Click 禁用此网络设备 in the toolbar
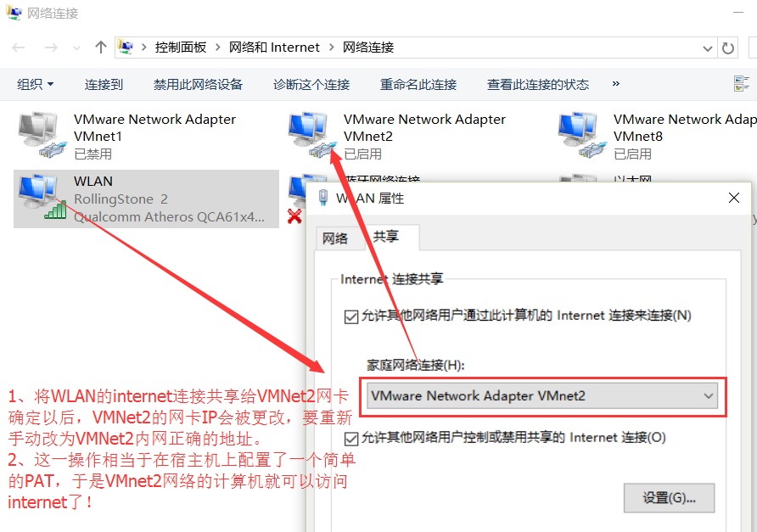The height and width of the screenshot is (532, 757). (x=198, y=85)
